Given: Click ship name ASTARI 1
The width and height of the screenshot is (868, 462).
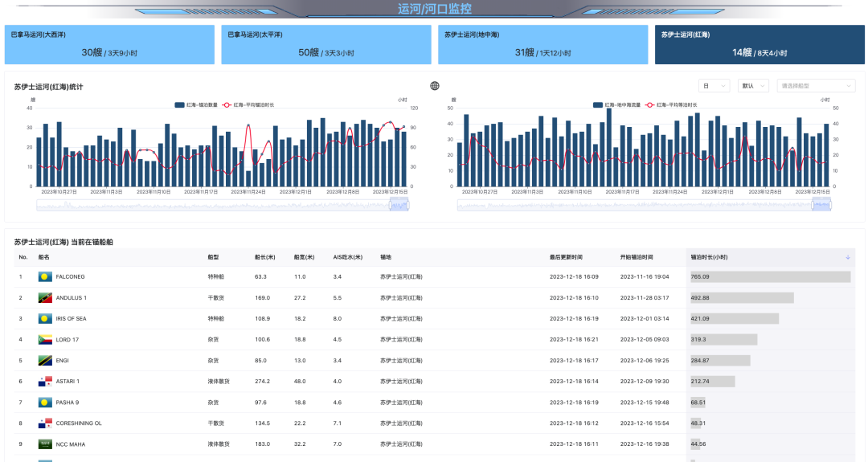Looking at the screenshot, I should tap(68, 382).
